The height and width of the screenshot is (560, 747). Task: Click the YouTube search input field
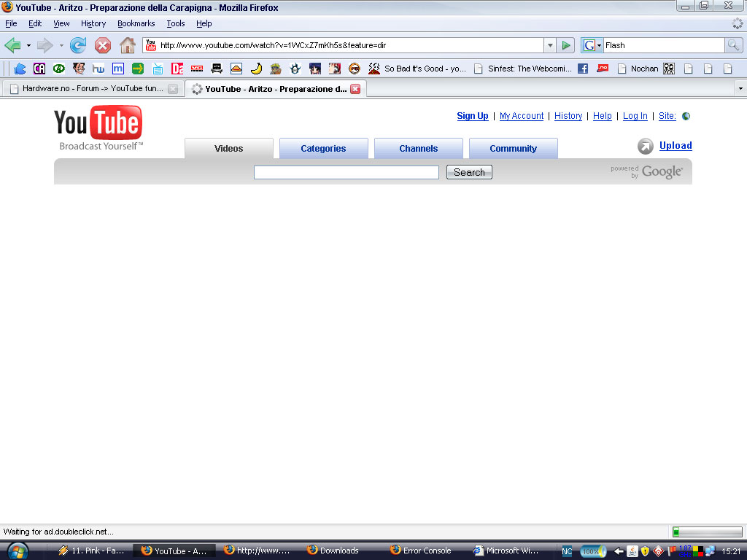pos(347,172)
